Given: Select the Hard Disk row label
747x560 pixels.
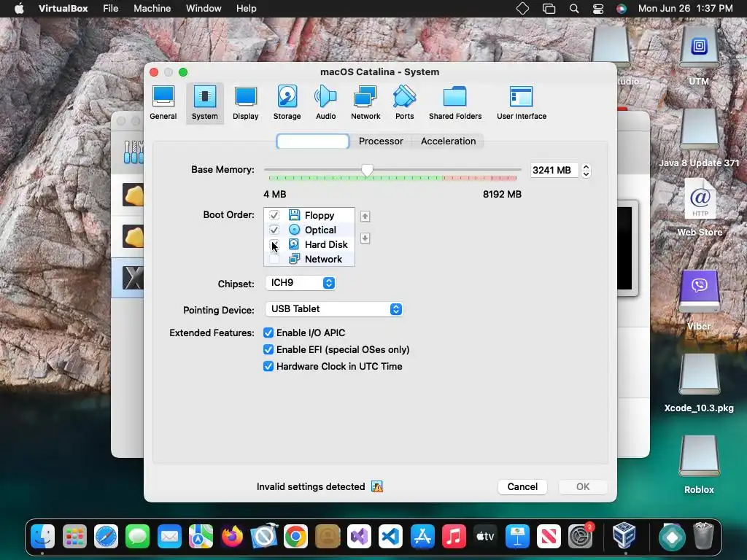Looking at the screenshot, I should pos(326,245).
